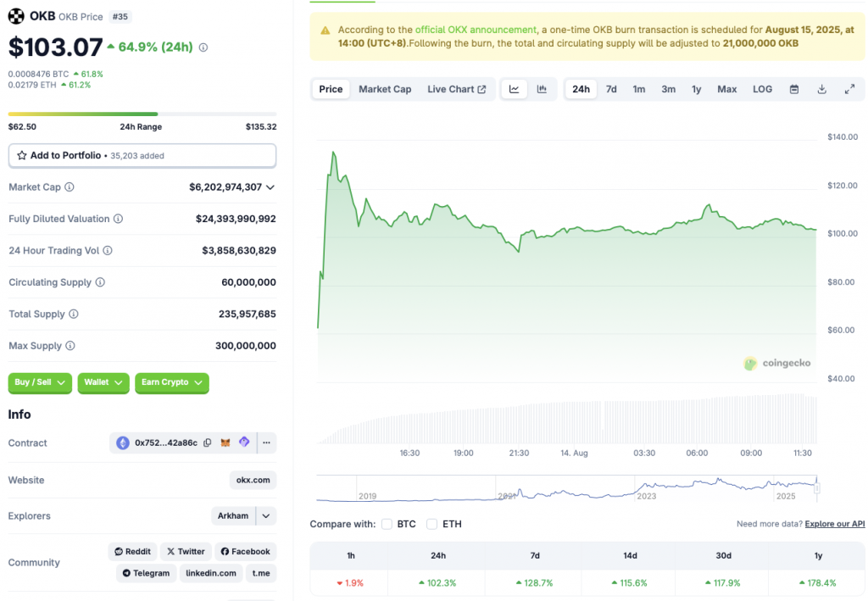Visit the okx.com website link

[x=253, y=480]
